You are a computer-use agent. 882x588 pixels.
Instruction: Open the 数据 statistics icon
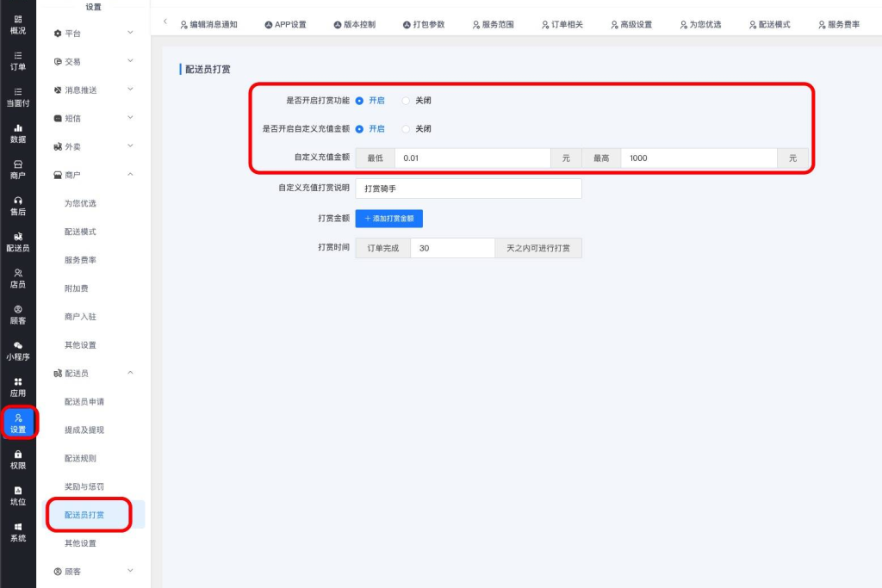[17, 133]
